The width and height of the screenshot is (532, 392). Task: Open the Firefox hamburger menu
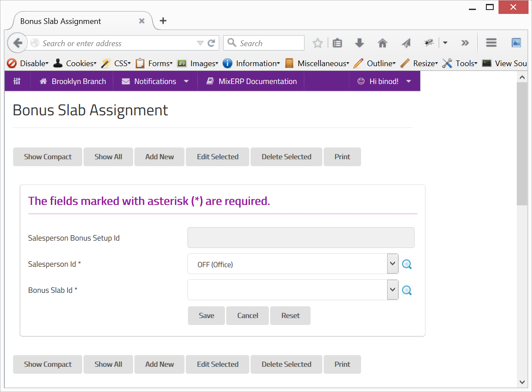492,43
